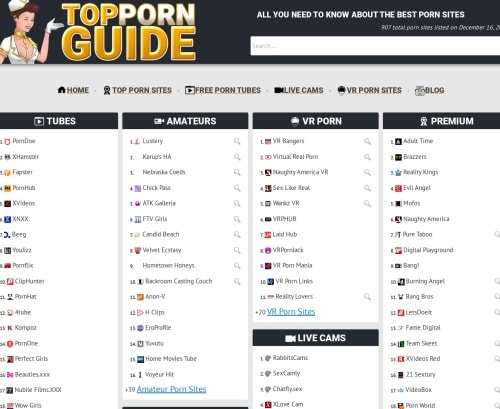Click 'Evil Angel' in the PREMIUM list
The image size is (500, 409).
(417, 188)
